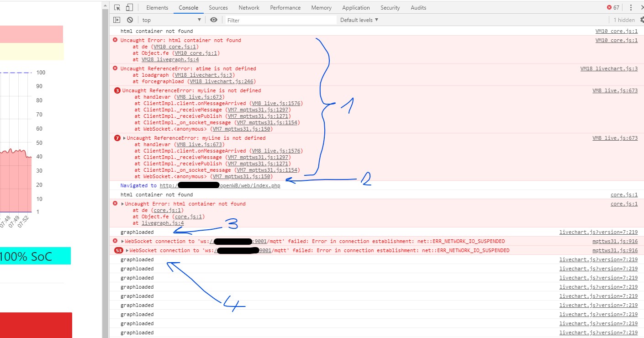Image resolution: width=644 pixels, height=338 pixels.
Task: Go to the Performance tab
Action: click(x=285, y=7)
